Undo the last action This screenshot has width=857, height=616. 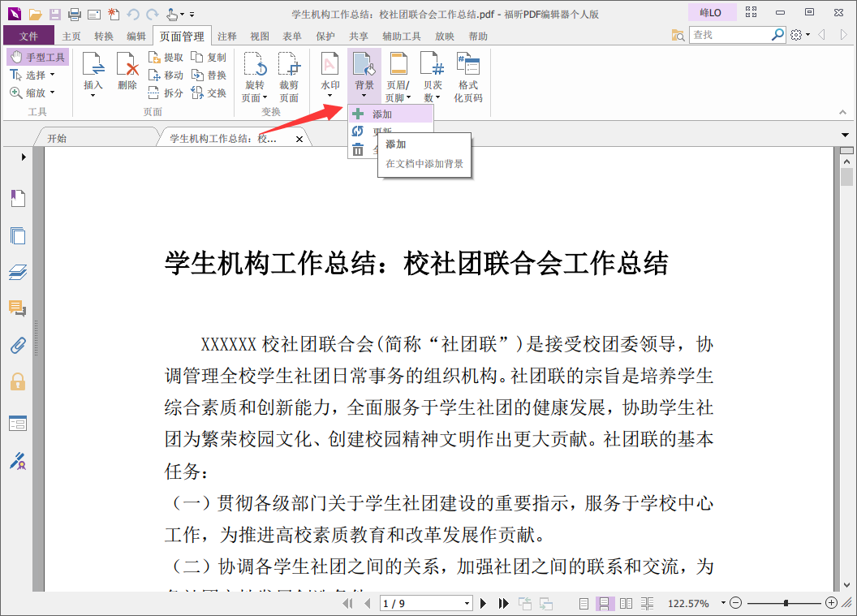click(133, 15)
